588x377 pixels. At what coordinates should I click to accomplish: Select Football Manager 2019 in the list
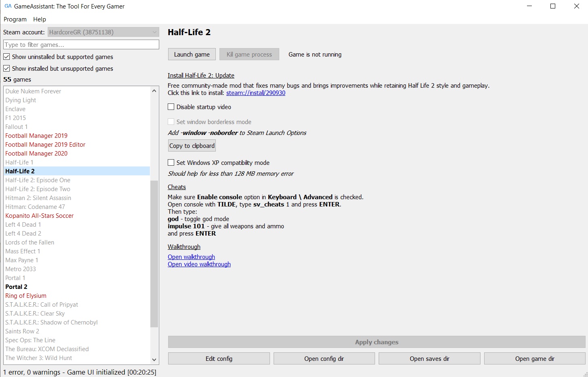[77, 136]
